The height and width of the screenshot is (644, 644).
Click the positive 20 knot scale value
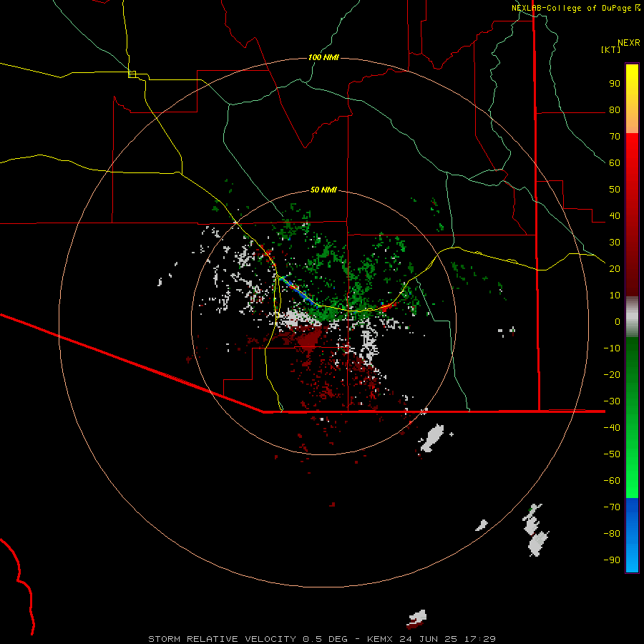point(615,268)
